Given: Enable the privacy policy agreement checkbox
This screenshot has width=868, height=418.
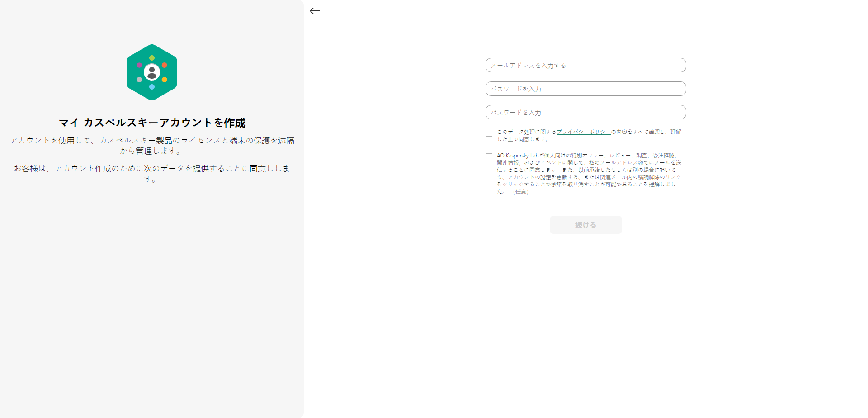Looking at the screenshot, I should coord(489,133).
